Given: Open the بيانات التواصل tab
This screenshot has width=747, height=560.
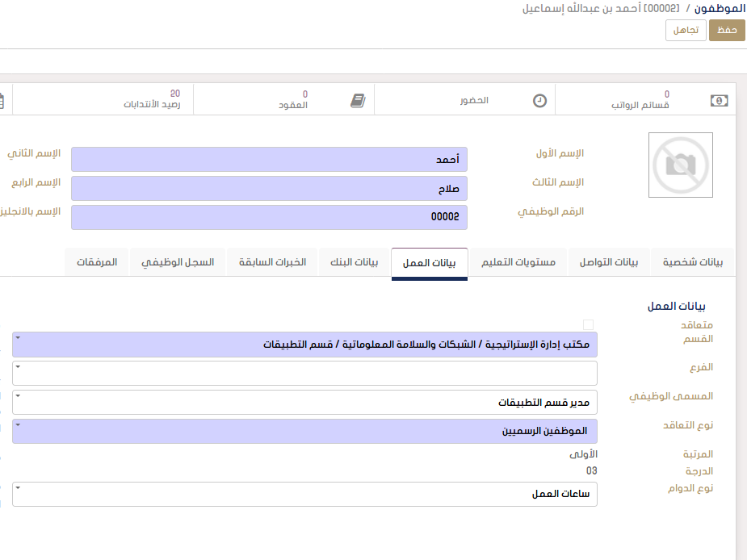Looking at the screenshot, I should pyautogui.click(x=608, y=263).
